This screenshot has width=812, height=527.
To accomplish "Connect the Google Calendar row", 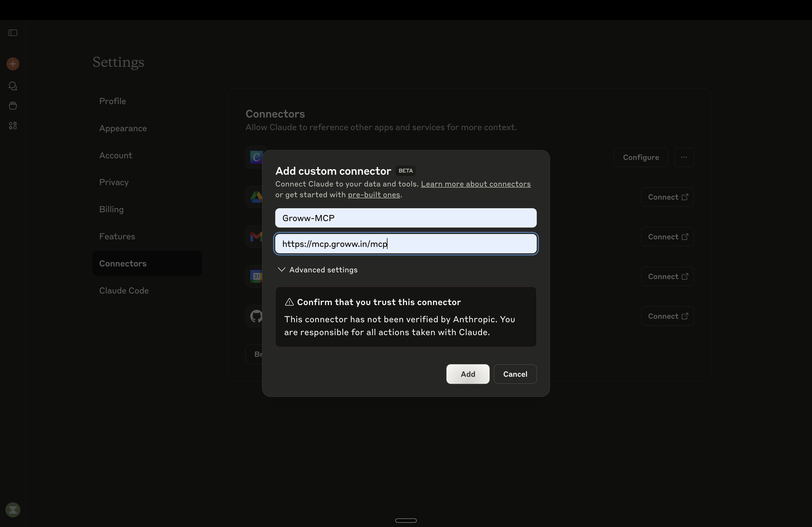I will click(x=667, y=276).
